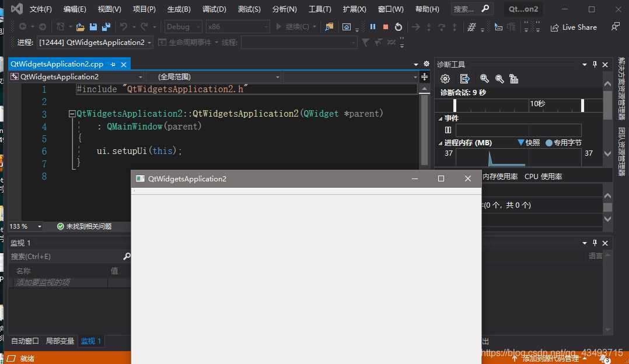The height and width of the screenshot is (364, 629).
Task: Open the CPU 使用率 tab in diagnostics
Action: point(543,176)
